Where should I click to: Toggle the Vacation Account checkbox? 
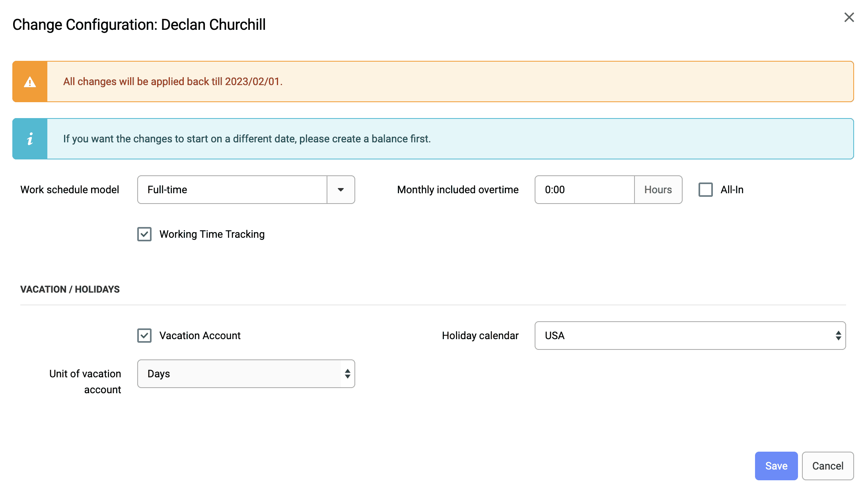click(144, 336)
